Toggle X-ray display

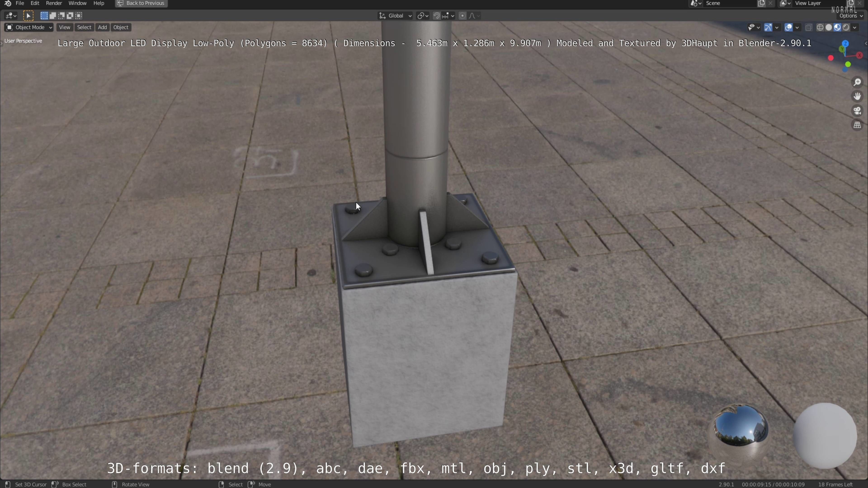(809, 27)
